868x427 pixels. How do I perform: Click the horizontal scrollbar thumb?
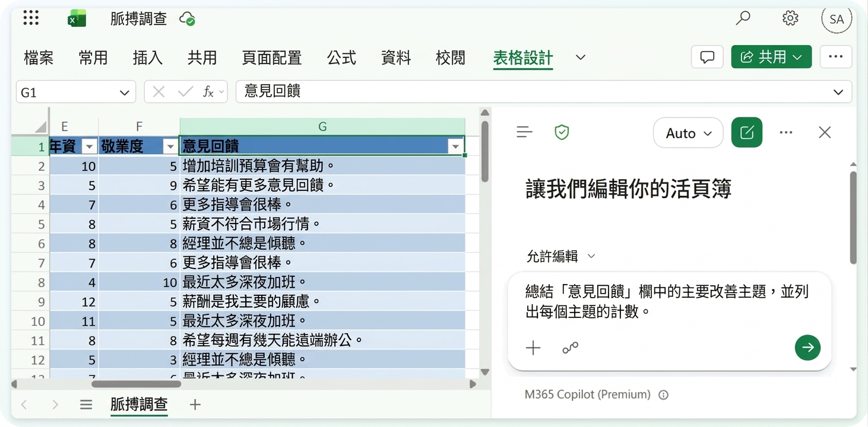coord(136,384)
